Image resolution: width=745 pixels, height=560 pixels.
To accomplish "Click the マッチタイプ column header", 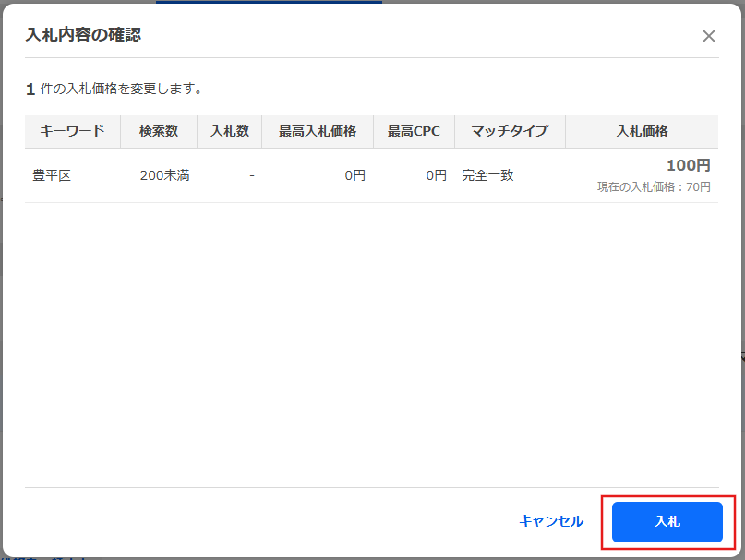I will click(510, 131).
